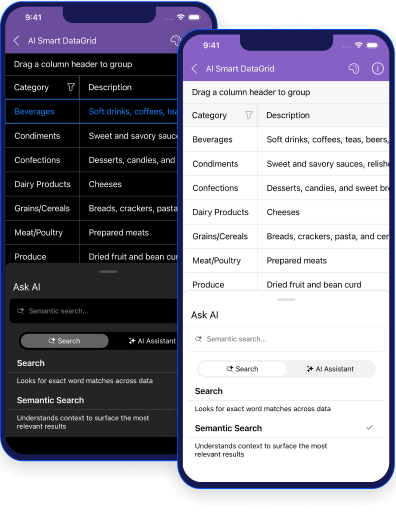Click Description column header on light phone
Screen dimensions: 396x512
[x=323, y=115]
